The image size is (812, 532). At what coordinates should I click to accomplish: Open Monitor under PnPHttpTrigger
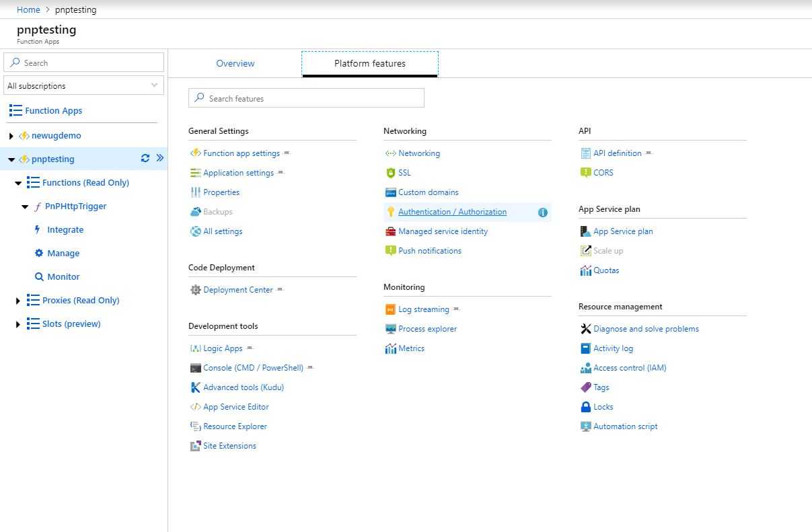point(63,277)
